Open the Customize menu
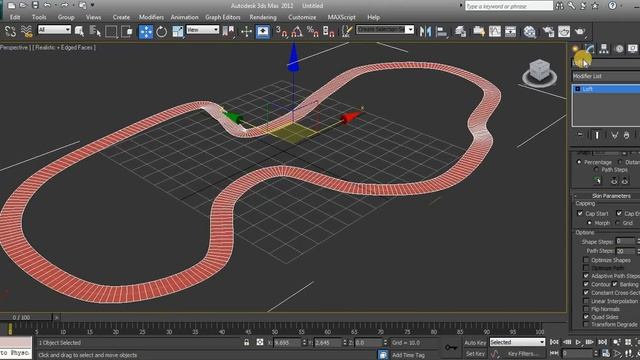The height and width of the screenshot is (360, 640). 302,17
